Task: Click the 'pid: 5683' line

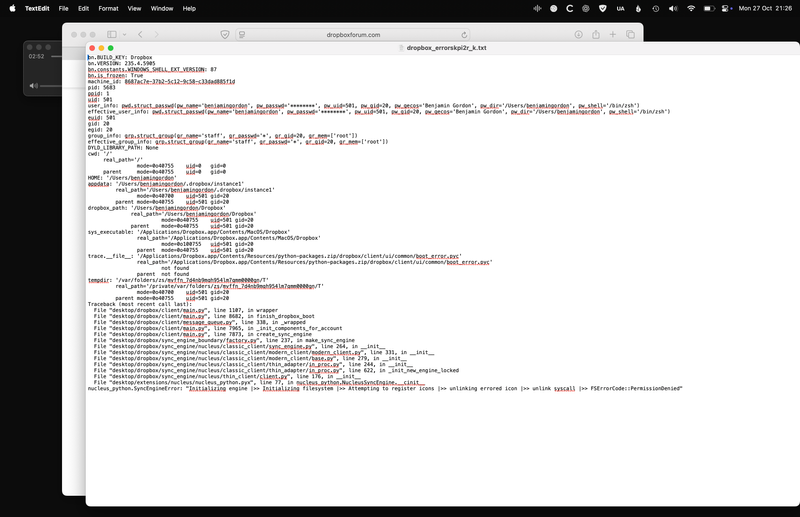Action: pos(102,88)
